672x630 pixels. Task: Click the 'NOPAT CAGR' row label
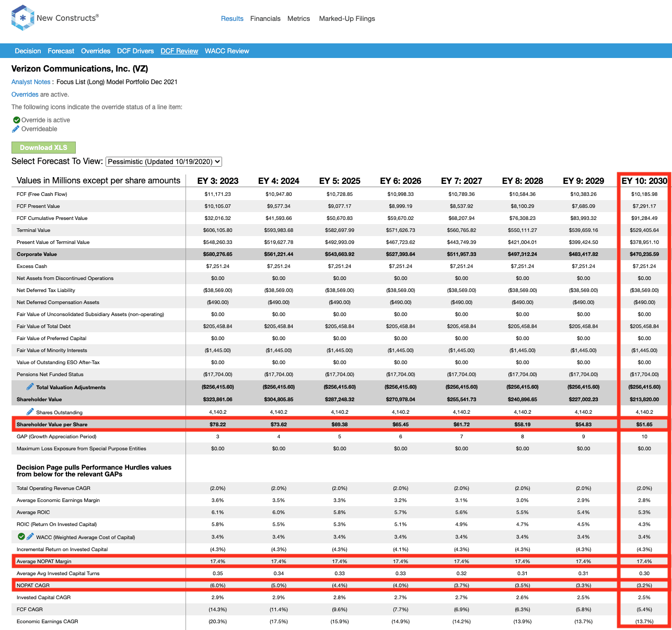pos(33,585)
